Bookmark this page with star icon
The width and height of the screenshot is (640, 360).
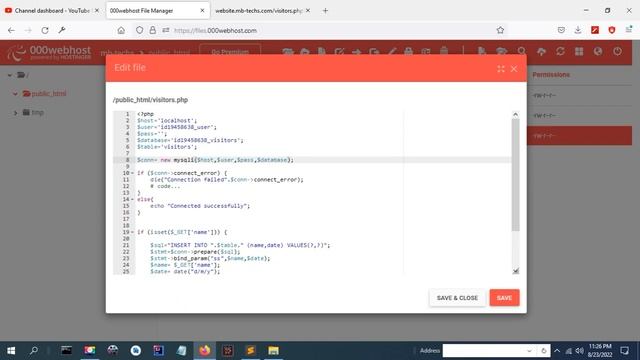click(500, 30)
